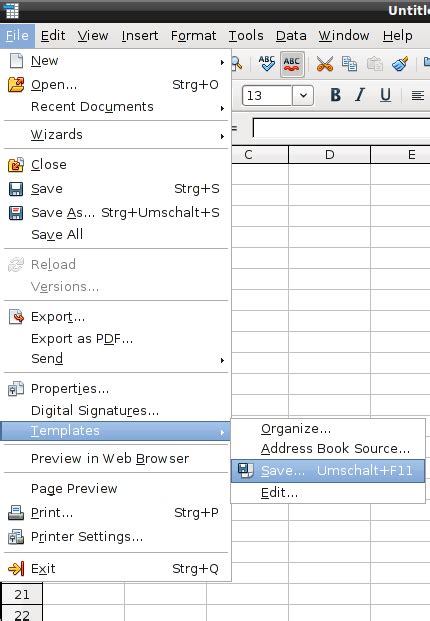Click the Strg+O shortcut text
This screenshot has width=430, height=621.
click(x=195, y=85)
